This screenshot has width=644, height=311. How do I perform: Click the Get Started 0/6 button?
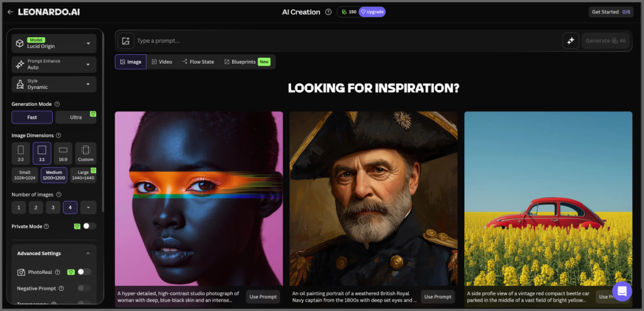(611, 12)
